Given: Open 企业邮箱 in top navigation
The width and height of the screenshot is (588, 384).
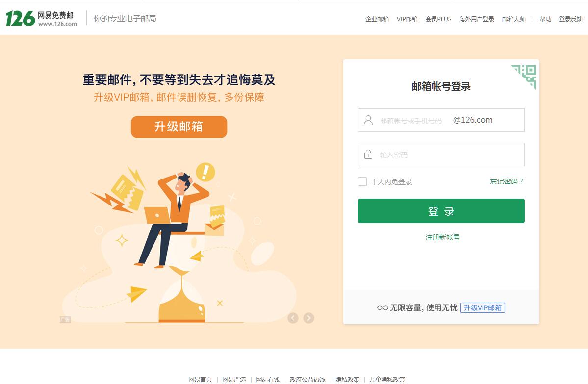Looking at the screenshot, I should pyautogui.click(x=377, y=19).
